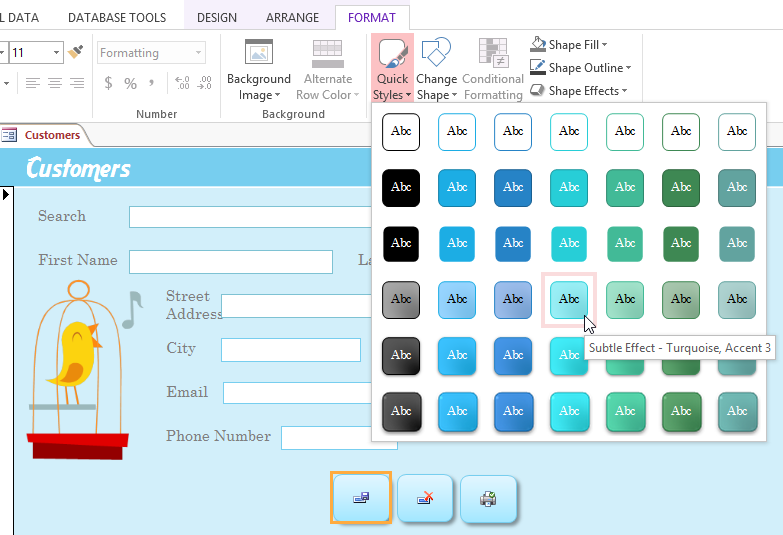Choose Intense Effect dark green beveled swatch
This screenshot has height=535, width=783.
(681, 411)
